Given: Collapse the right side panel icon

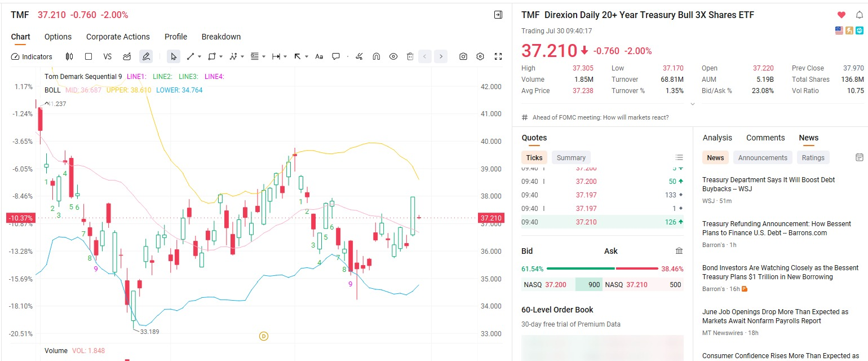Looking at the screenshot, I should point(498,15).
